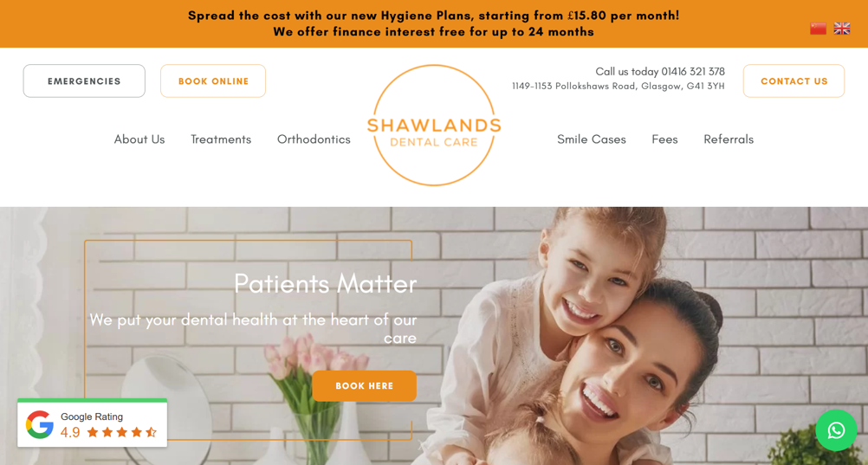Screen dimensions: 868x465
Task: Click the Emergencies button
Action: click(84, 81)
